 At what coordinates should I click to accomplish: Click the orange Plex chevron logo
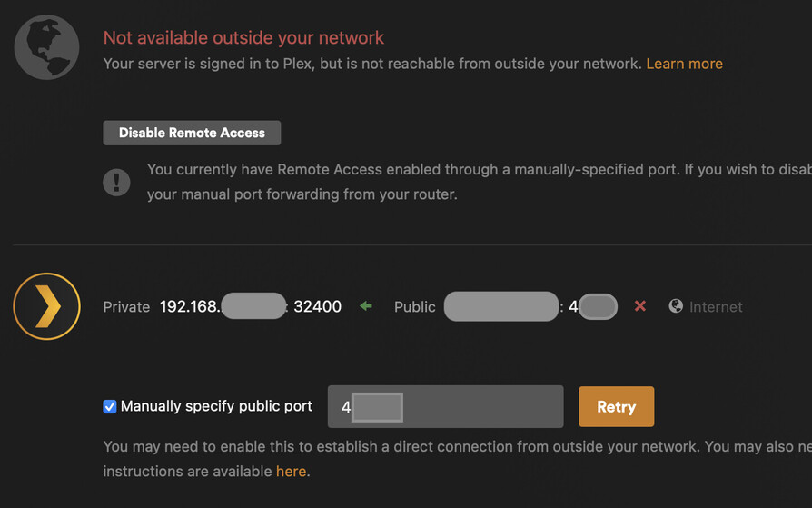[x=47, y=307]
